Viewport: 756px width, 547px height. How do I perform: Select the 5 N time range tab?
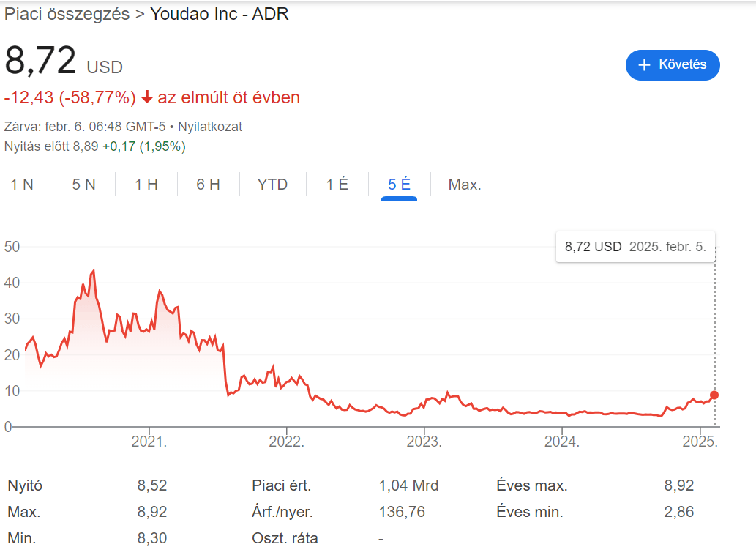click(x=83, y=185)
